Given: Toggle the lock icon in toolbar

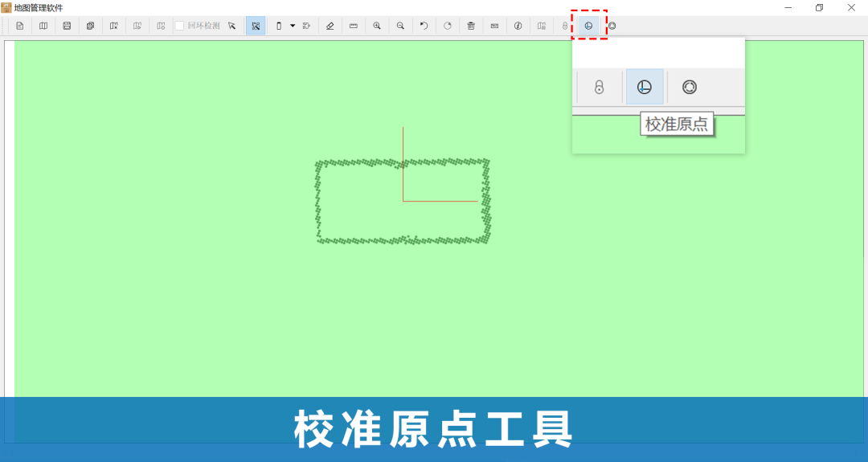Looking at the screenshot, I should point(565,26).
